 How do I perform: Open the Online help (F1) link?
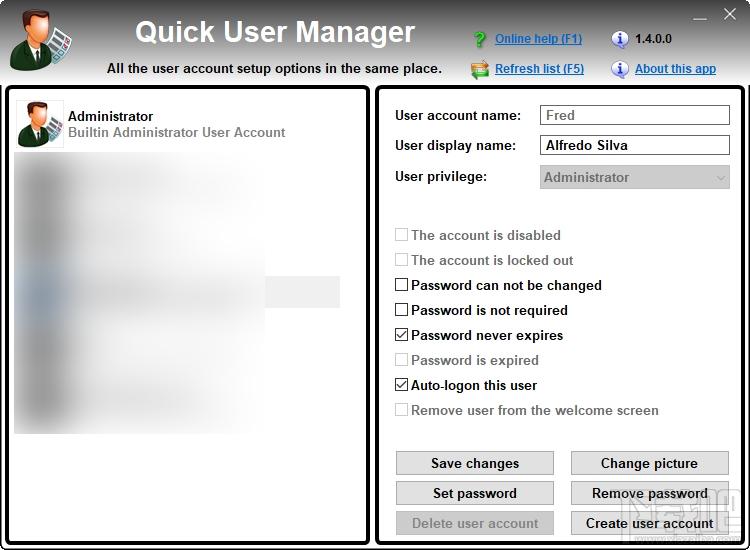pos(539,39)
